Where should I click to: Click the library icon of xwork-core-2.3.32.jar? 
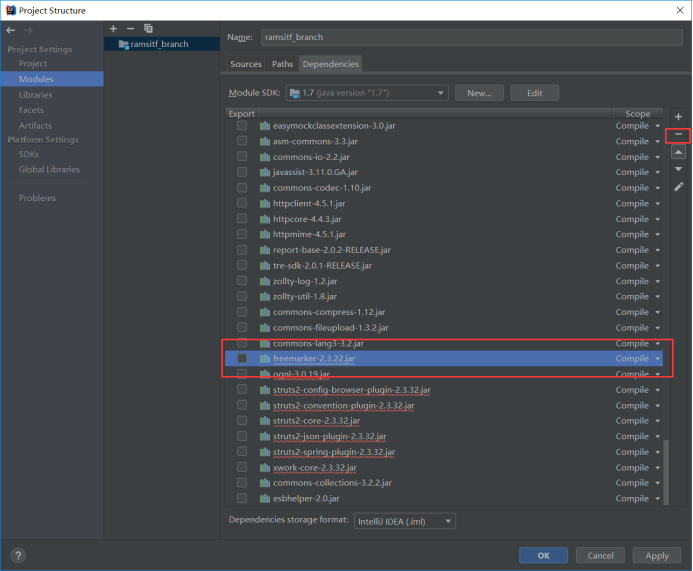(265, 468)
